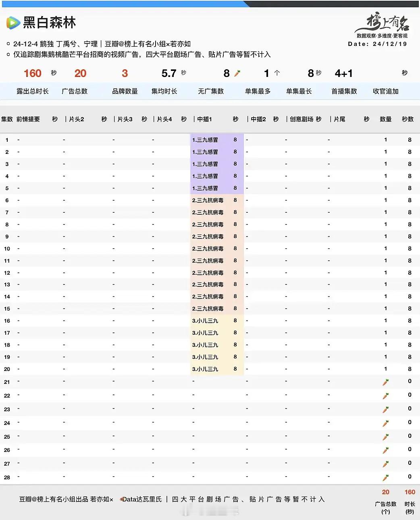This screenshot has width=420, height=520.
Task: Click 2.三九抗病毒 in episode 15 row
Action: click(208, 309)
